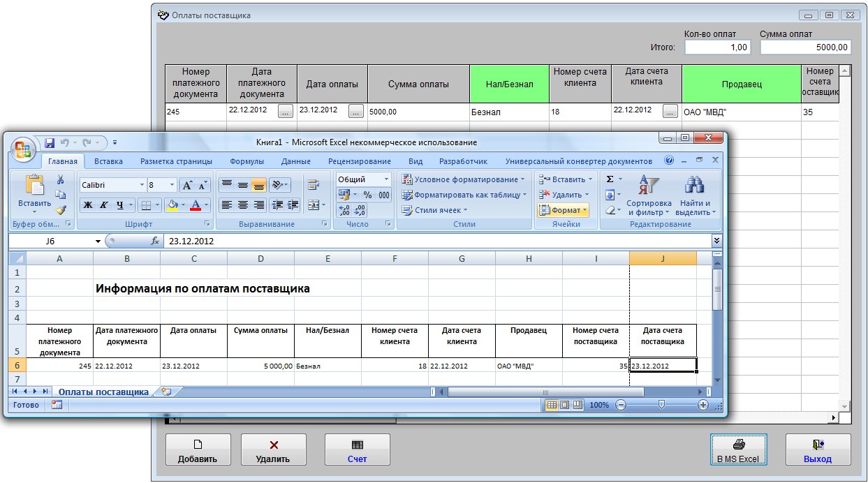Screen dimensions: 868x483
Task: Switch to Page Layout view in status bar
Action: pyautogui.click(x=564, y=405)
